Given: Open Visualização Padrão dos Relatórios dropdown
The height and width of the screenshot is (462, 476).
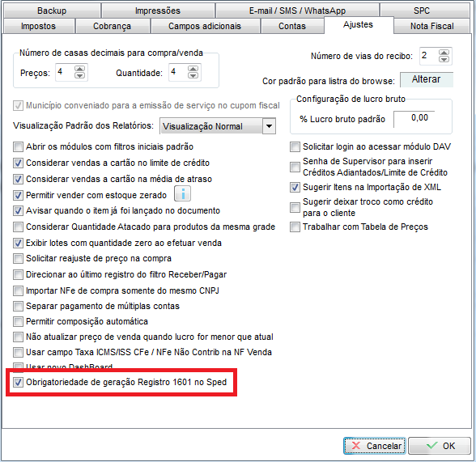Looking at the screenshot, I should point(269,126).
